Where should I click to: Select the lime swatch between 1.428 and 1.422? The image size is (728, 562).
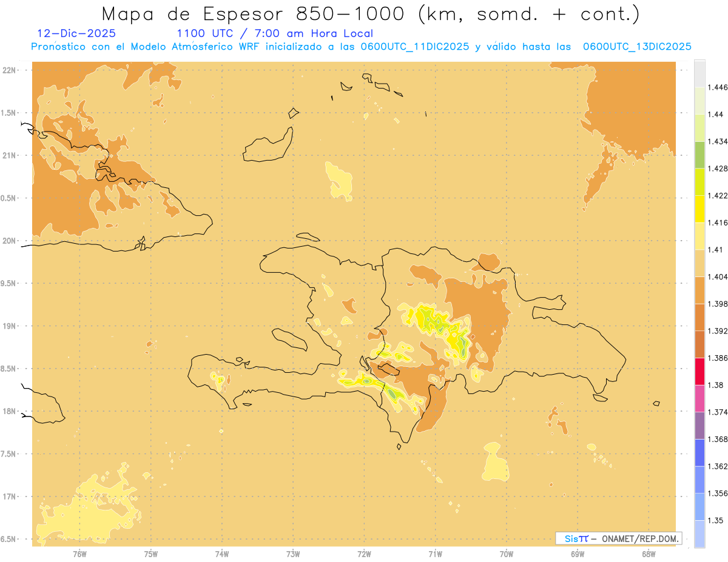(699, 182)
